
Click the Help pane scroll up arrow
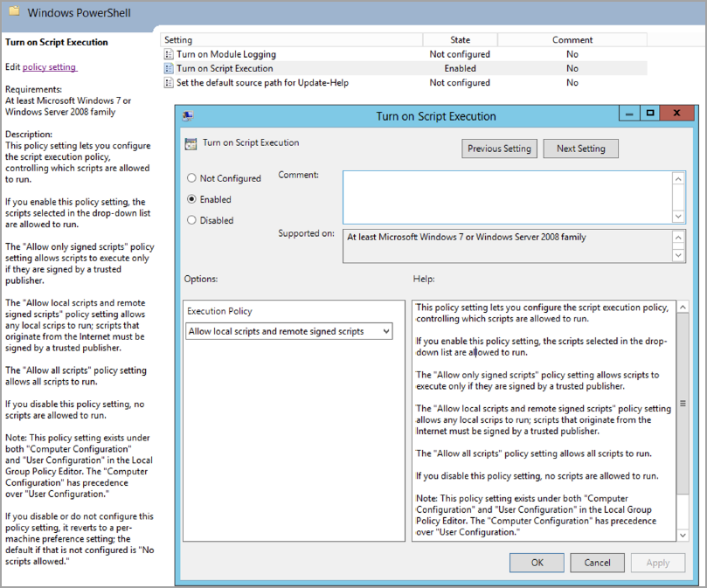click(x=683, y=308)
